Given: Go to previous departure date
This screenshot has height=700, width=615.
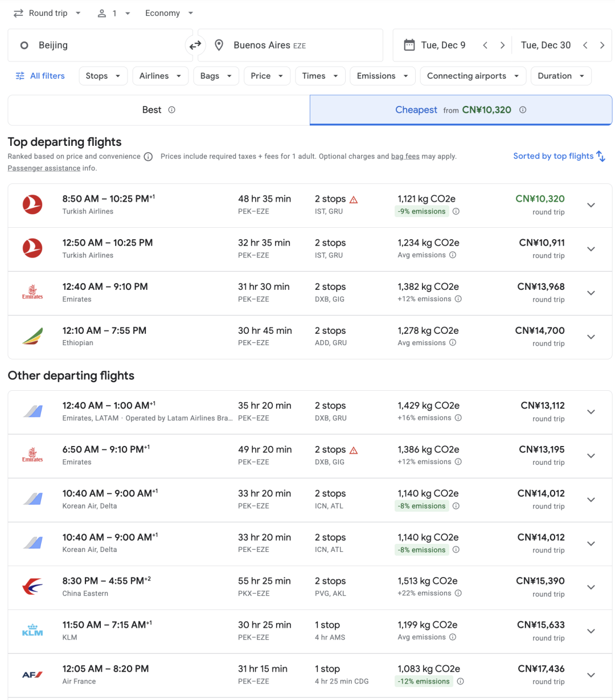Looking at the screenshot, I should pyautogui.click(x=485, y=45).
